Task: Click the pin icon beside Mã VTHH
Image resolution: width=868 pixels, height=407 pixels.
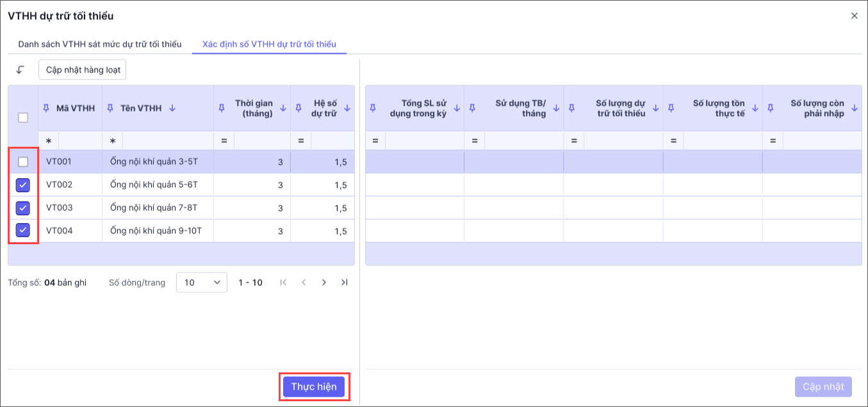Action: click(x=46, y=108)
